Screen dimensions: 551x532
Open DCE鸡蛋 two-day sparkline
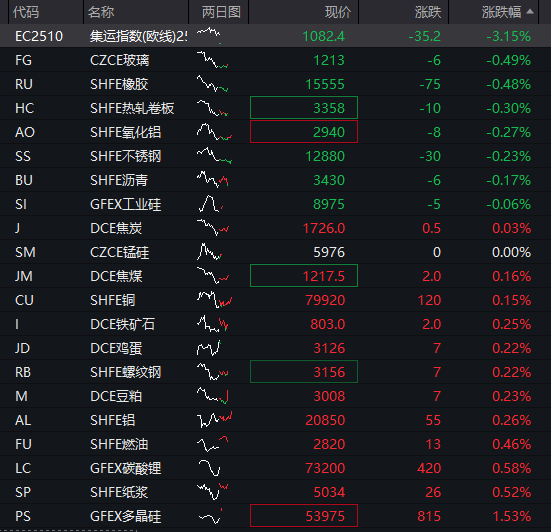click(209, 348)
